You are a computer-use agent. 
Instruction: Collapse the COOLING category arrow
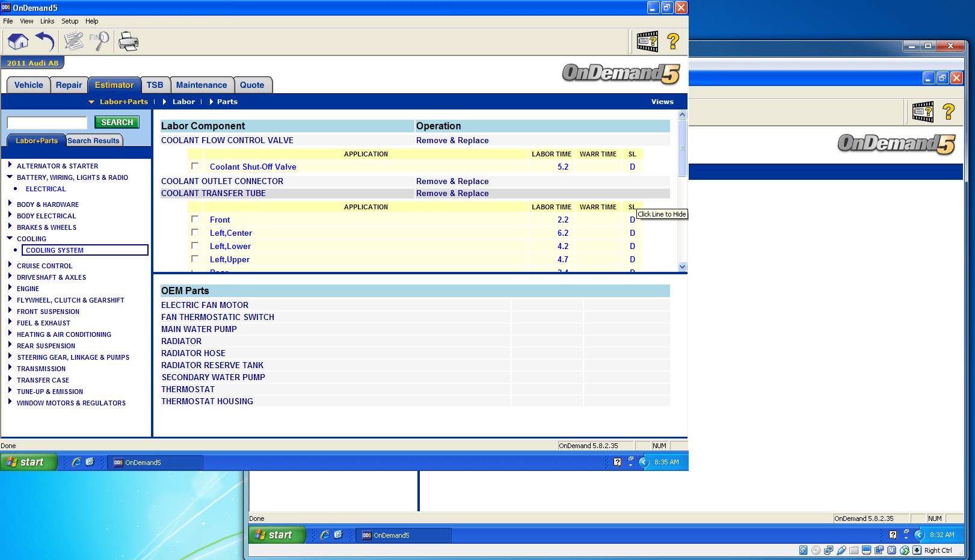10,238
